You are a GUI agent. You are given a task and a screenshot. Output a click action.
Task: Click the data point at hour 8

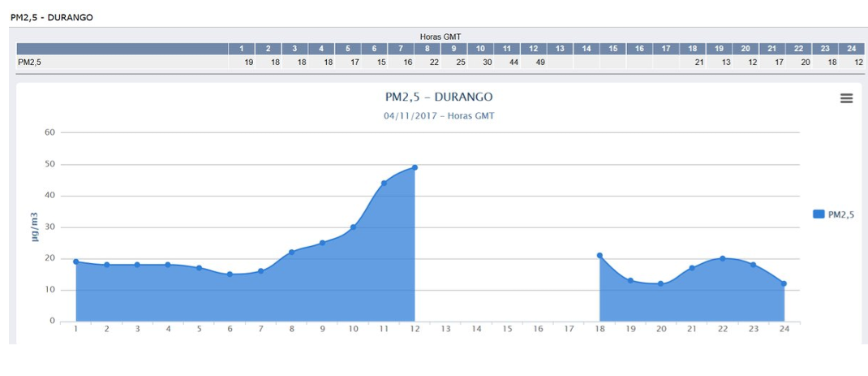pyautogui.click(x=291, y=253)
